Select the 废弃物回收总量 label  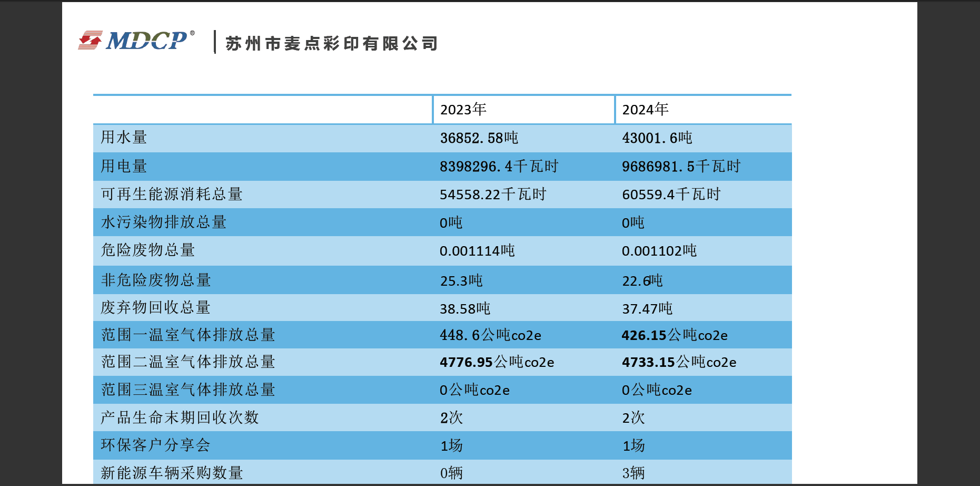click(x=156, y=307)
